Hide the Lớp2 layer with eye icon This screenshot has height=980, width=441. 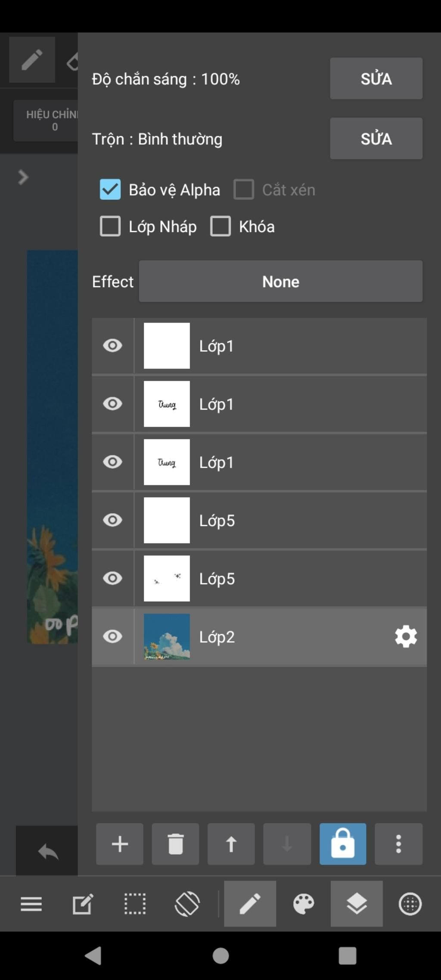pos(112,636)
